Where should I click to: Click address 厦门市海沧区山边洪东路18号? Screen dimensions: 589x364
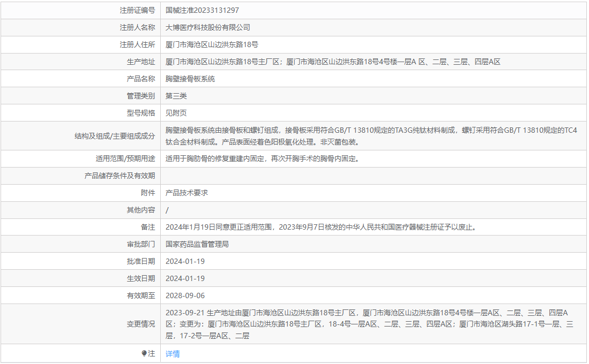(x=212, y=44)
